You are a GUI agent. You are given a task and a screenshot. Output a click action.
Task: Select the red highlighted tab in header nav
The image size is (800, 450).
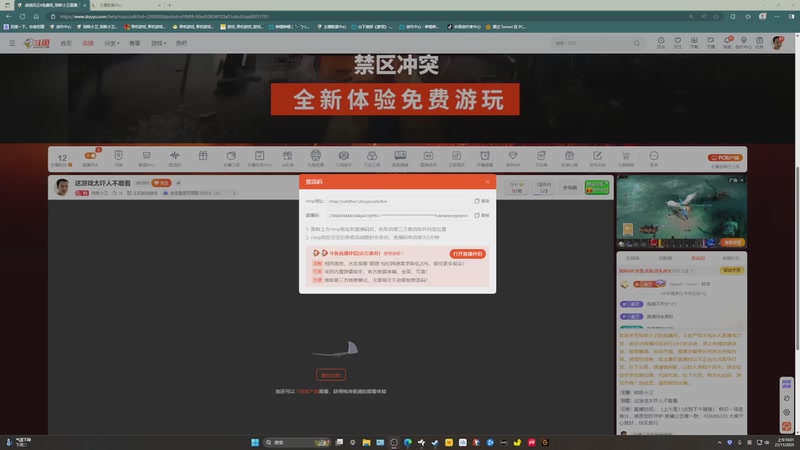pyautogui.click(x=88, y=43)
